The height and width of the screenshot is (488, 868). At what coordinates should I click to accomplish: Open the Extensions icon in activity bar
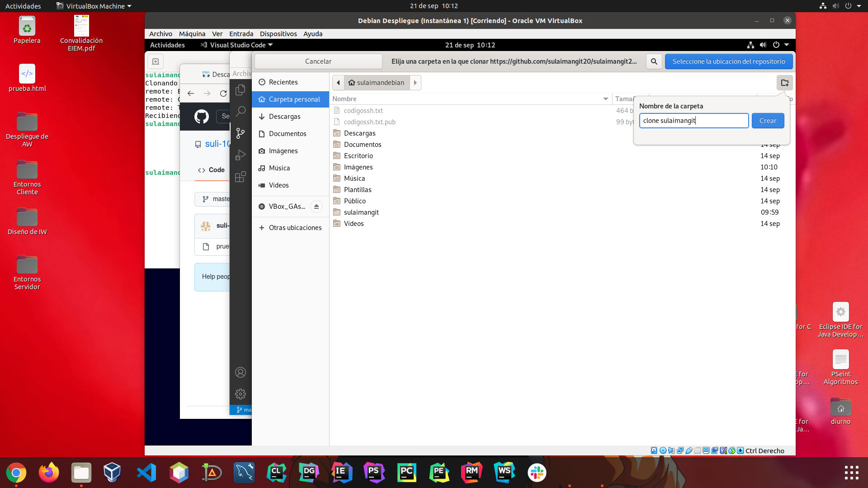(x=241, y=177)
